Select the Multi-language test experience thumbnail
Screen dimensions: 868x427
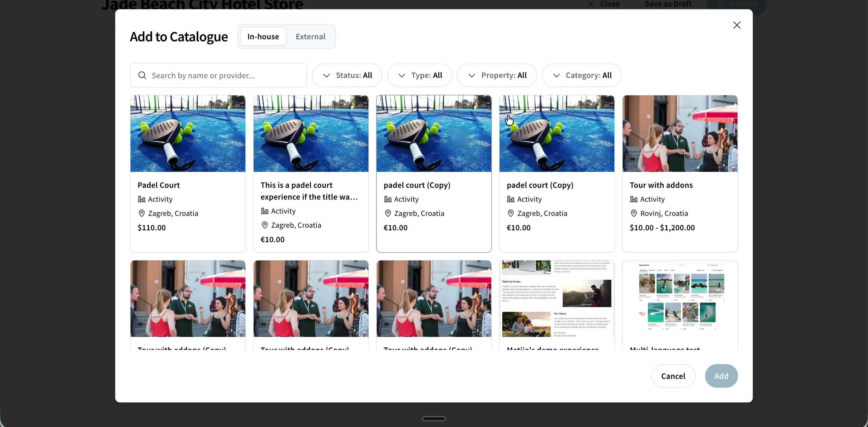tap(680, 298)
